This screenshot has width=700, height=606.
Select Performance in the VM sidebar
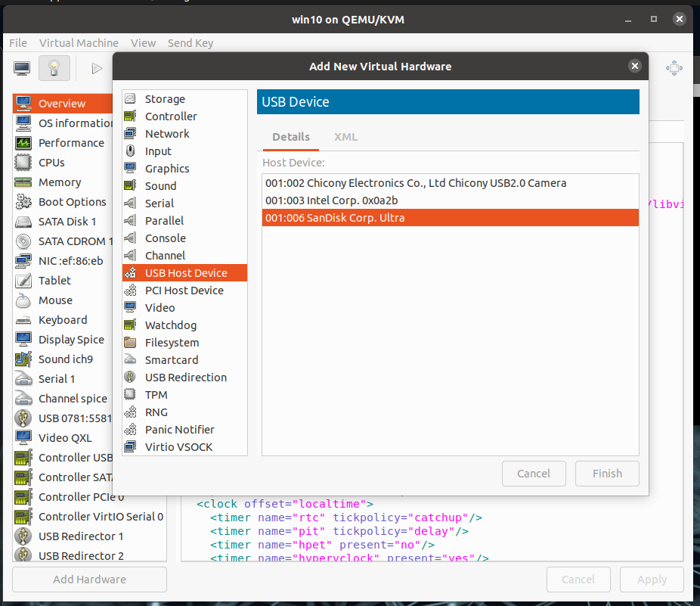[71, 143]
